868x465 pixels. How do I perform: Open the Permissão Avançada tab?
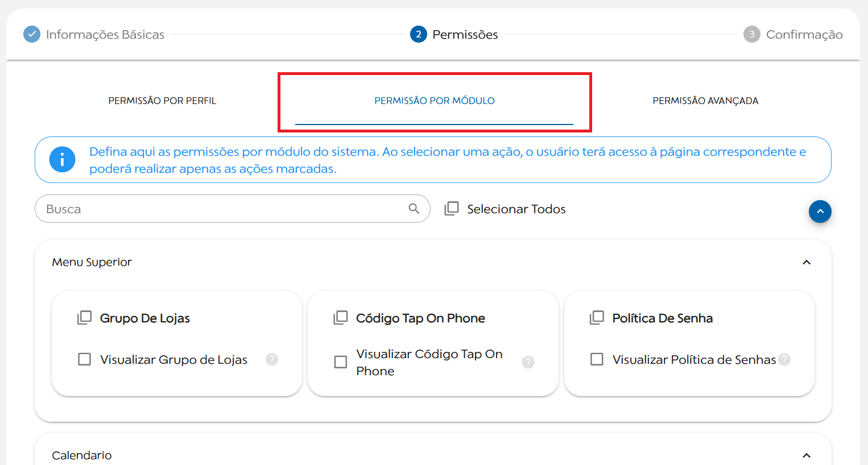click(x=705, y=101)
